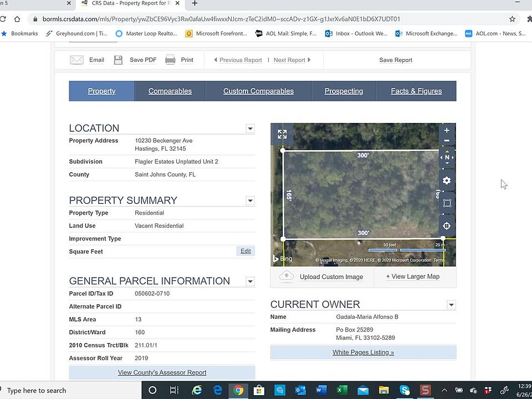Zoom in on the parcel map

point(447,130)
